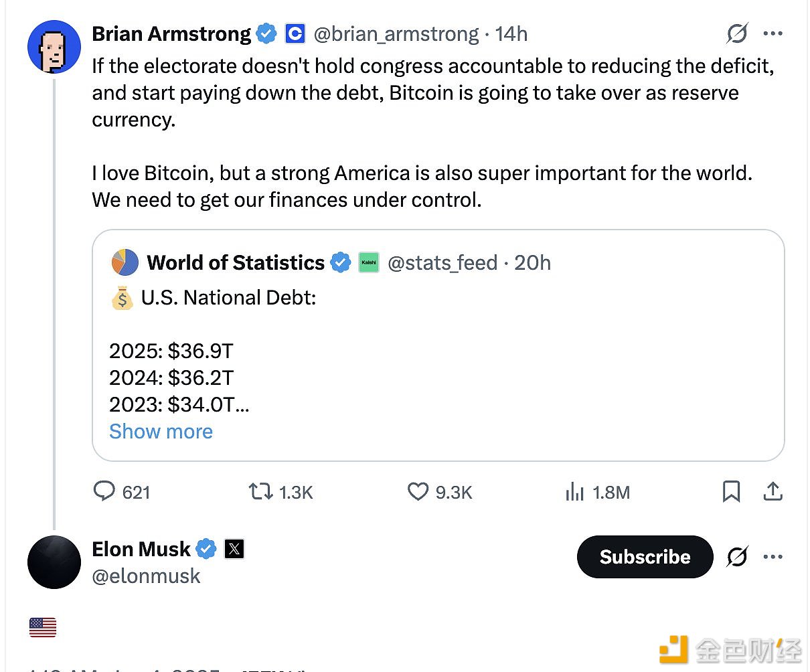Open @stats_feed profile handle
The image size is (810, 672).
coord(442,262)
